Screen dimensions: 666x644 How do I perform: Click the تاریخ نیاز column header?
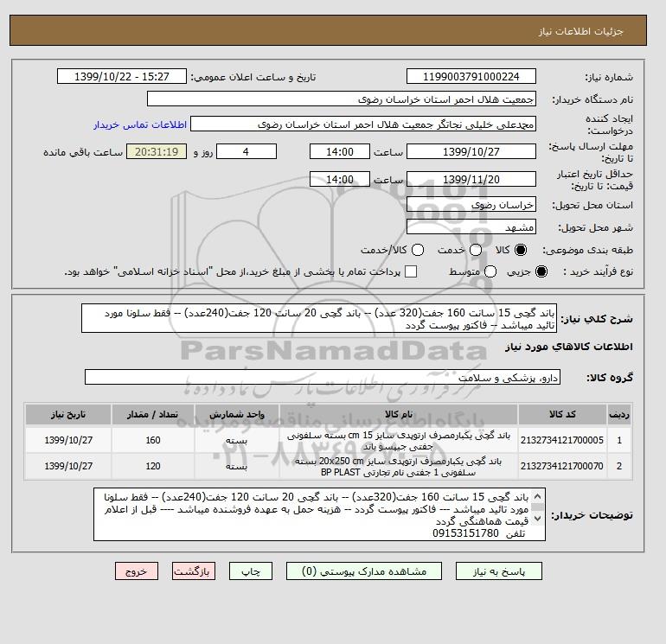tap(68, 414)
